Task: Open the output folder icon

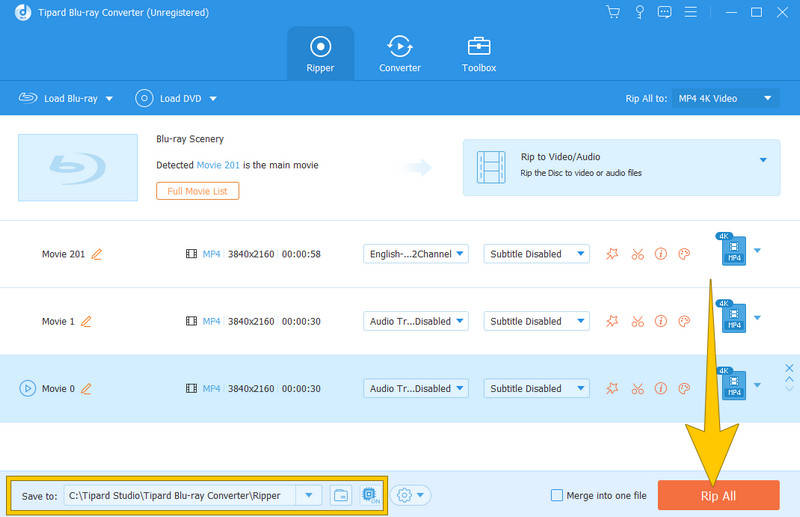Action: point(341,495)
